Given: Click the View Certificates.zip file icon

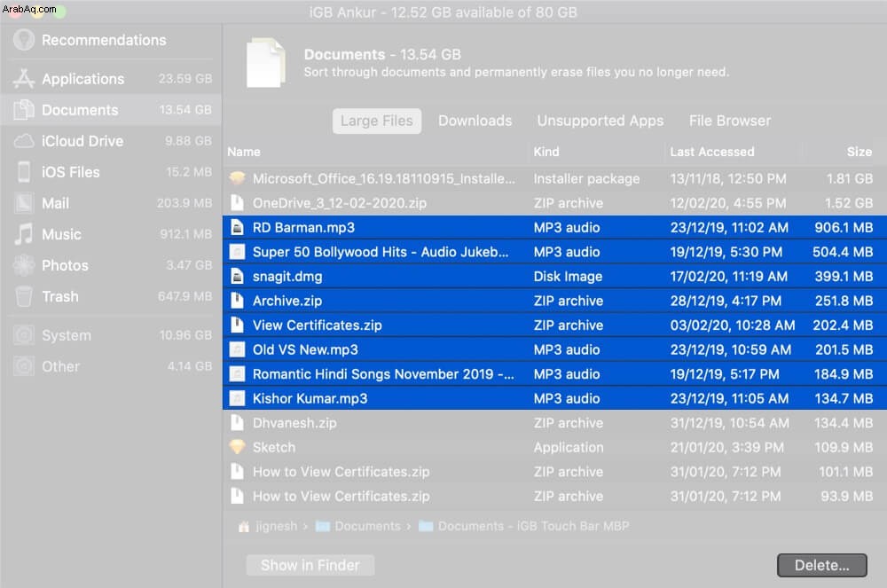Looking at the screenshot, I should click(237, 325).
